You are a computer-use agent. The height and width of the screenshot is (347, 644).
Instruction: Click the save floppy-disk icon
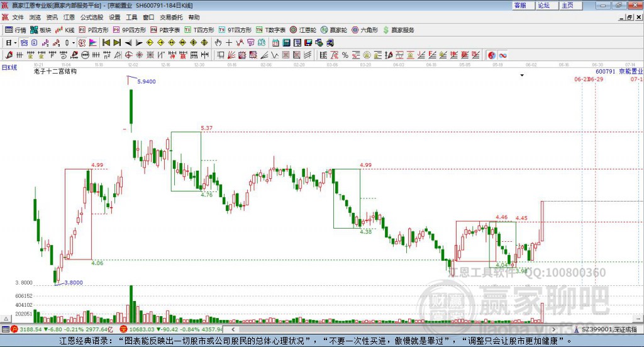[x=308, y=43]
